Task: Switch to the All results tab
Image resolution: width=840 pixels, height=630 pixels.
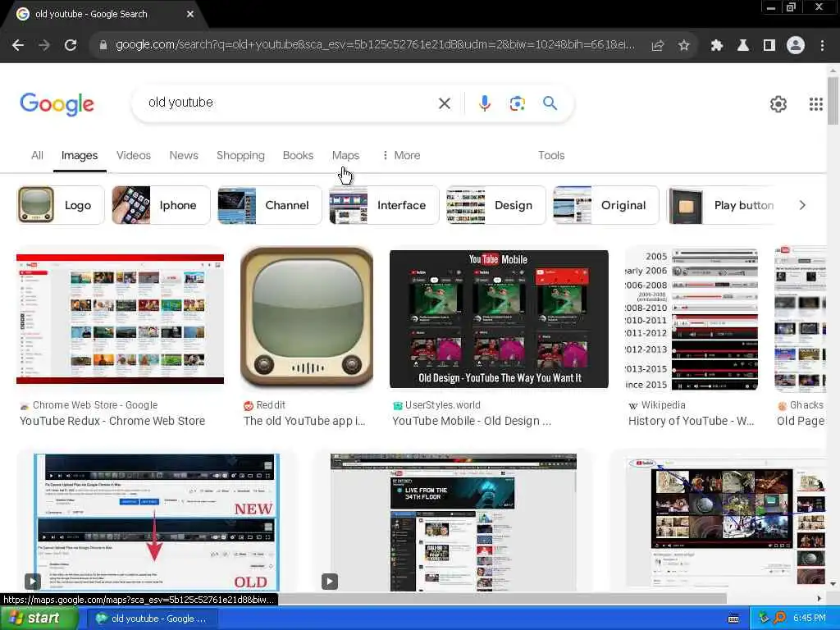Action: click(x=37, y=155)
